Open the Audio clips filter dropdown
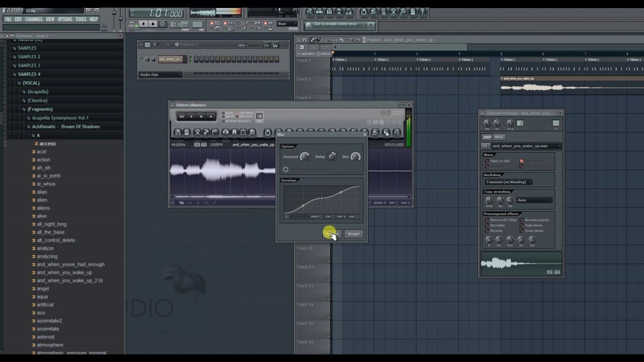Viewport: 644px width, 362px height. pyautogui.click(x=160, y=74)
